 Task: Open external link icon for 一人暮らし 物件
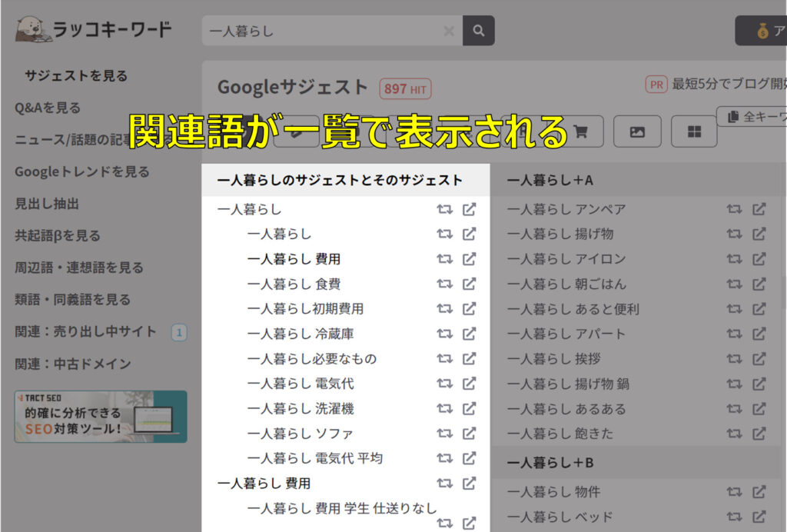(x=759, y=491)
